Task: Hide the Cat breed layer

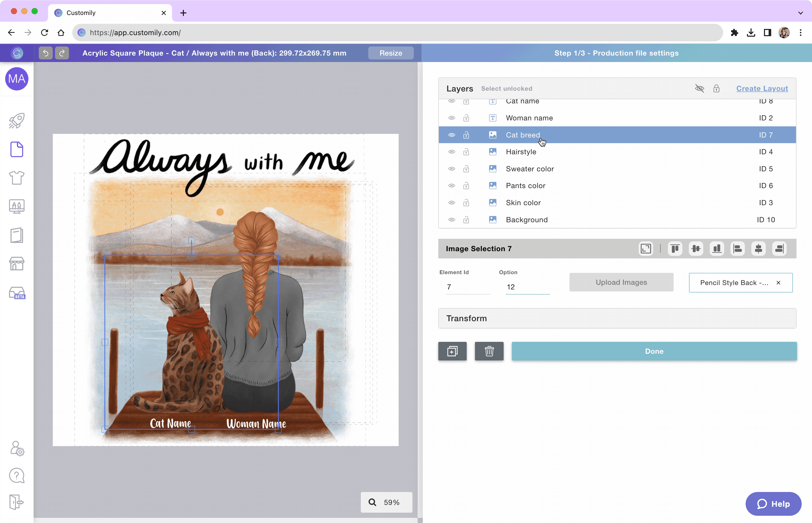Action: (452, 134)
